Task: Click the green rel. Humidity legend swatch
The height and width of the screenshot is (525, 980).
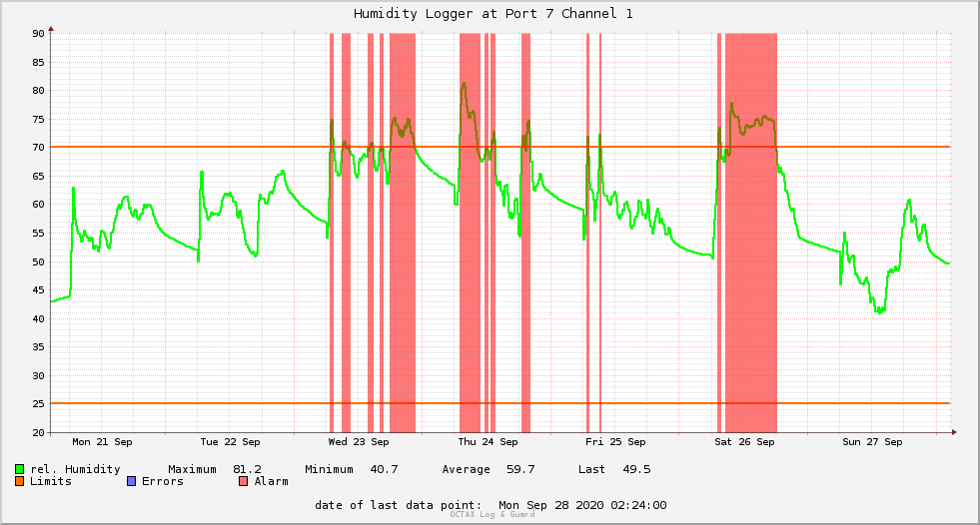Action: 19,469
